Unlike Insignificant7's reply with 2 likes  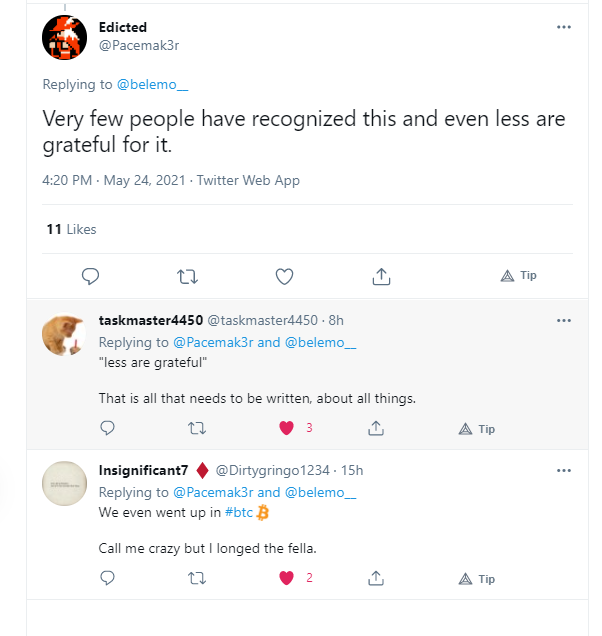286,578
